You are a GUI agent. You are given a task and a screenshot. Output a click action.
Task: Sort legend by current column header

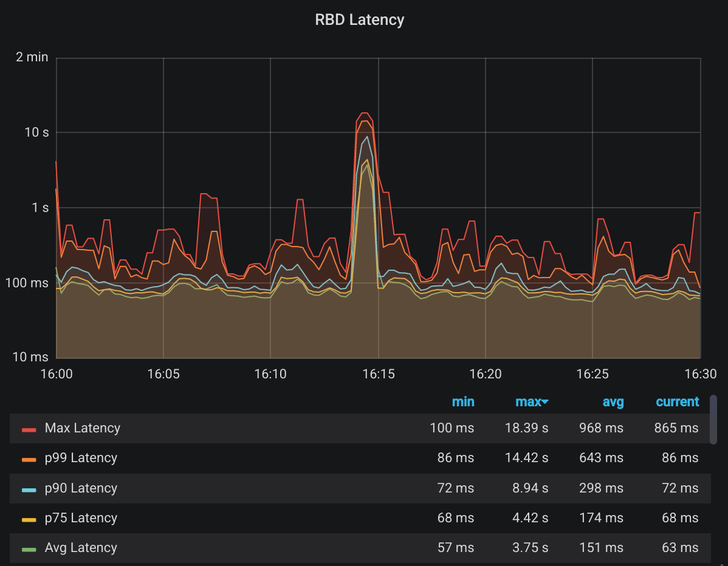pyautogui.click(x=677, y=402)
